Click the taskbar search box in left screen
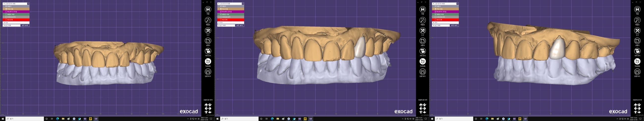Screen dimensions: 644x121 point(25,119)
